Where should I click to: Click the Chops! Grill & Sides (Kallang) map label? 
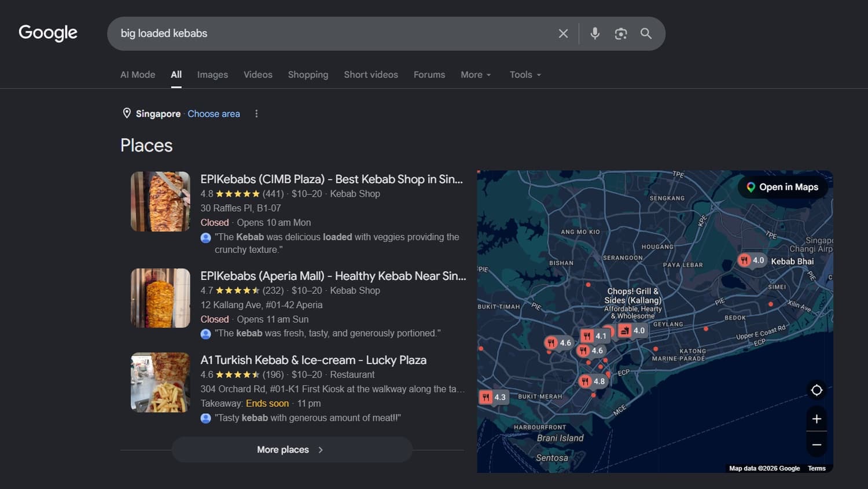pyautogui.click(x=633, y=303)
